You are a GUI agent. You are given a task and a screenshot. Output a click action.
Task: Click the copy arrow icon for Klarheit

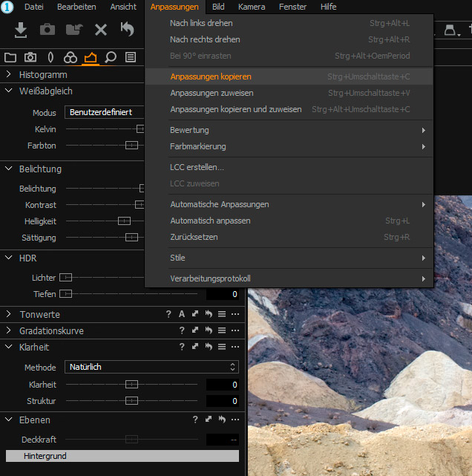(195, 347)
